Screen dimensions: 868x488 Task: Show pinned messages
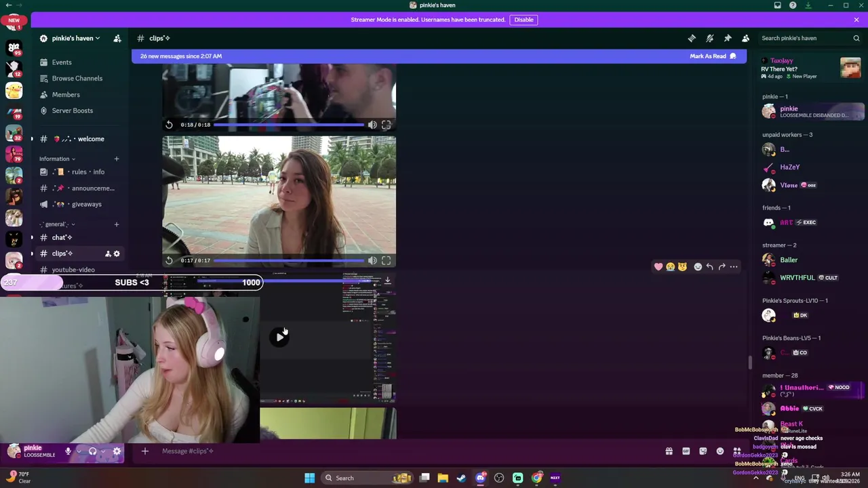tap(728, 38)
